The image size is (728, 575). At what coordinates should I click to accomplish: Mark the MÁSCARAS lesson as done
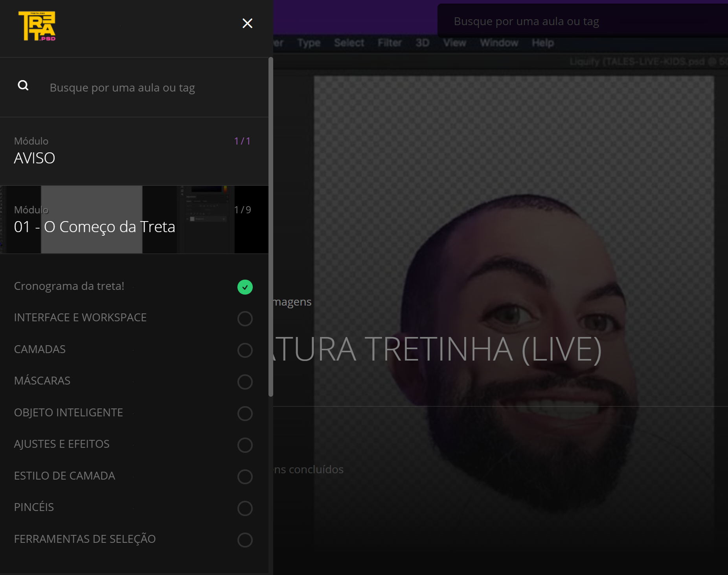[x=245, y=382]
